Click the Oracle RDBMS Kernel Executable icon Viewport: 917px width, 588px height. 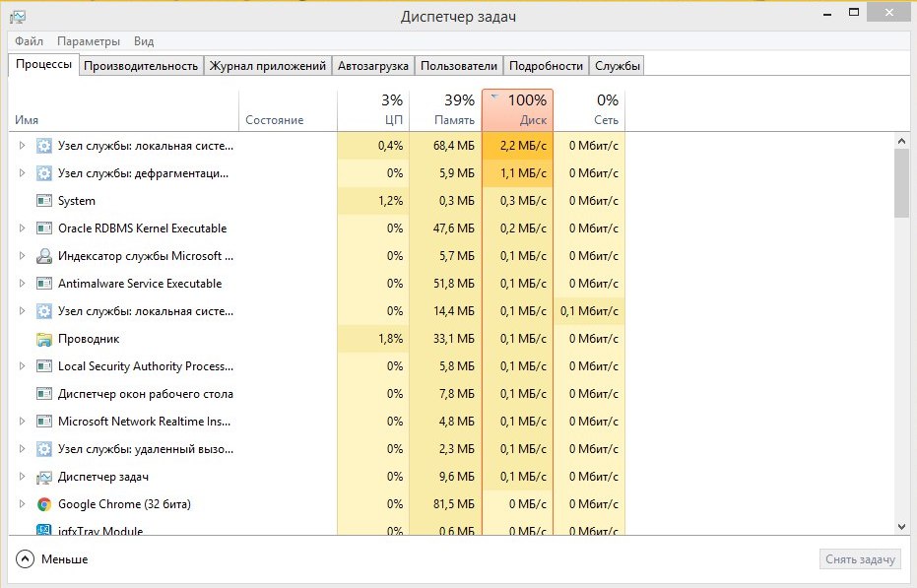click(x=44, y=229)
